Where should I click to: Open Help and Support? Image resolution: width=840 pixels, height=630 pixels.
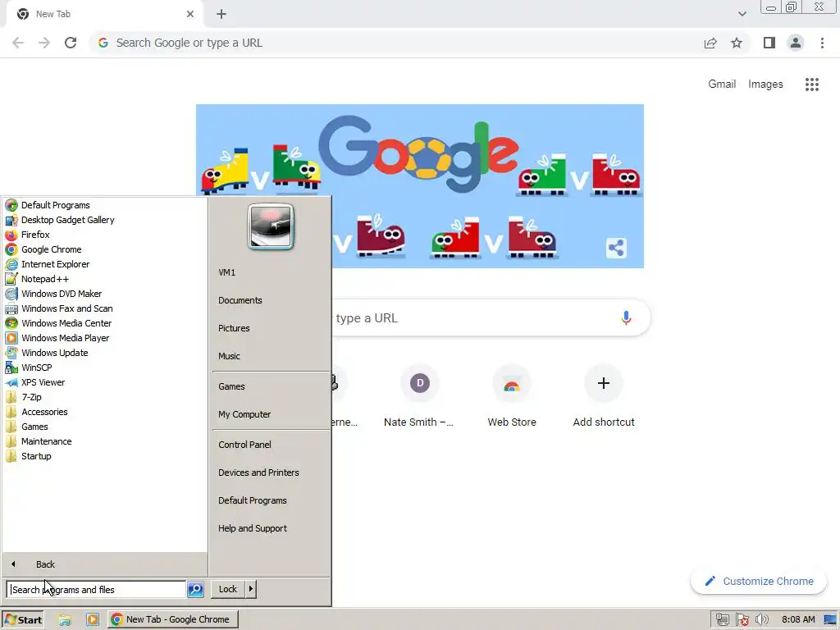pyautogui.click(x=253, y=528)
